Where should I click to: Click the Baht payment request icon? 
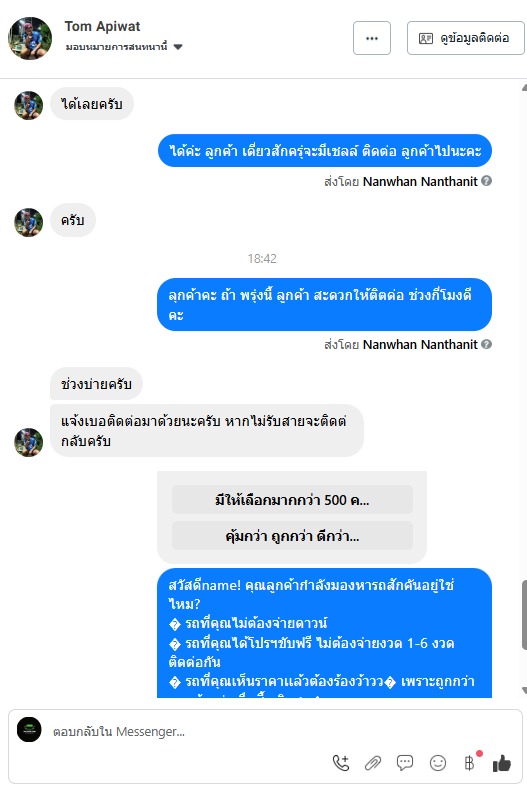[469, 763]
